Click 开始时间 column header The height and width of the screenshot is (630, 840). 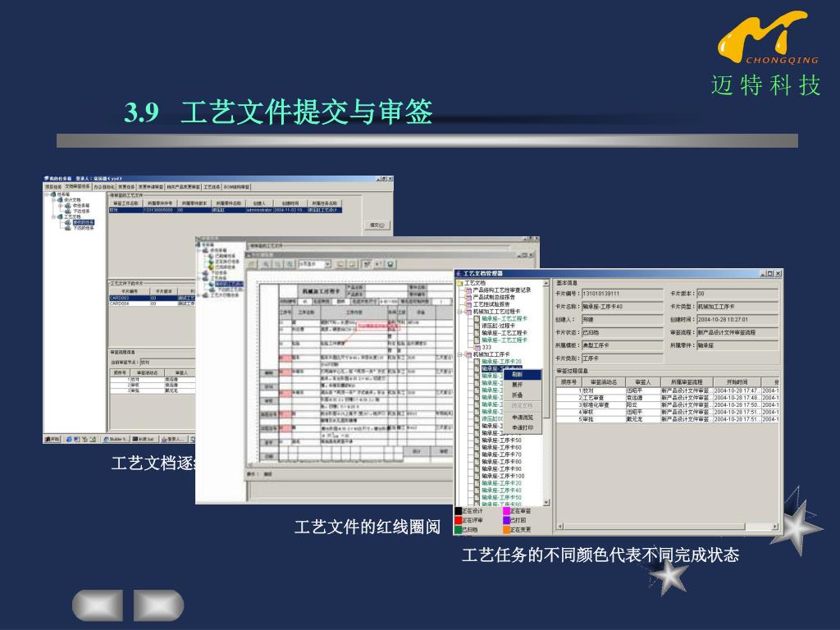[x=737, y=382]
